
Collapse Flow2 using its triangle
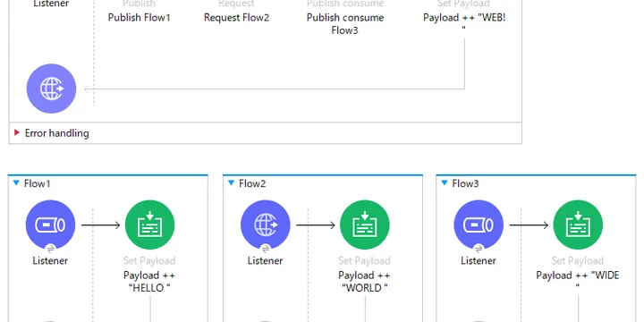(x=232, y=182)
